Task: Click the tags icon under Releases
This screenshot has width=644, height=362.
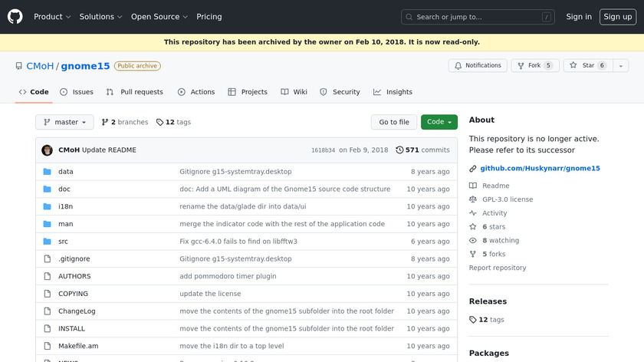Action: coord(473,320)
